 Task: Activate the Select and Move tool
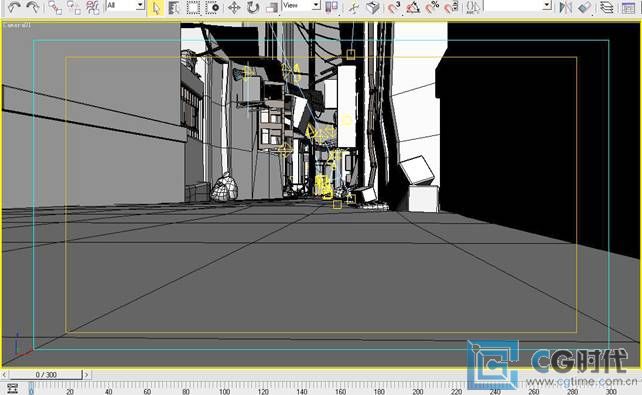234,8
